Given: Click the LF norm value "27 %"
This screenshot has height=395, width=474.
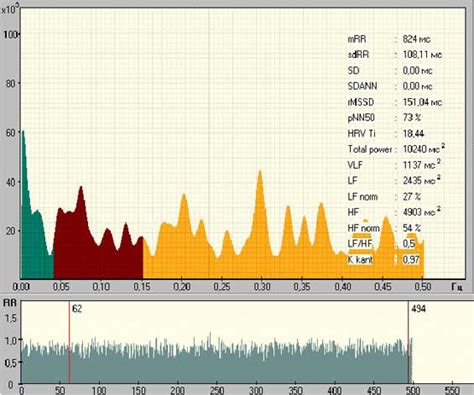Looking at the screenshot, I should point(412,197).
